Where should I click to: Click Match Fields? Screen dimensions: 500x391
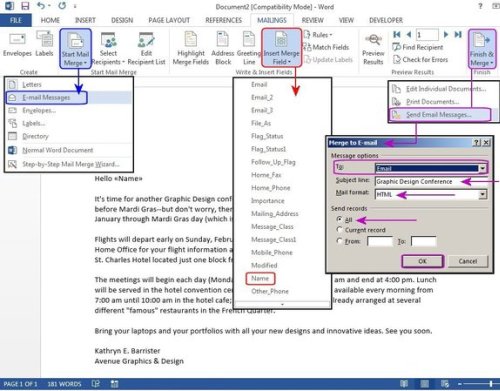(326, 47)
